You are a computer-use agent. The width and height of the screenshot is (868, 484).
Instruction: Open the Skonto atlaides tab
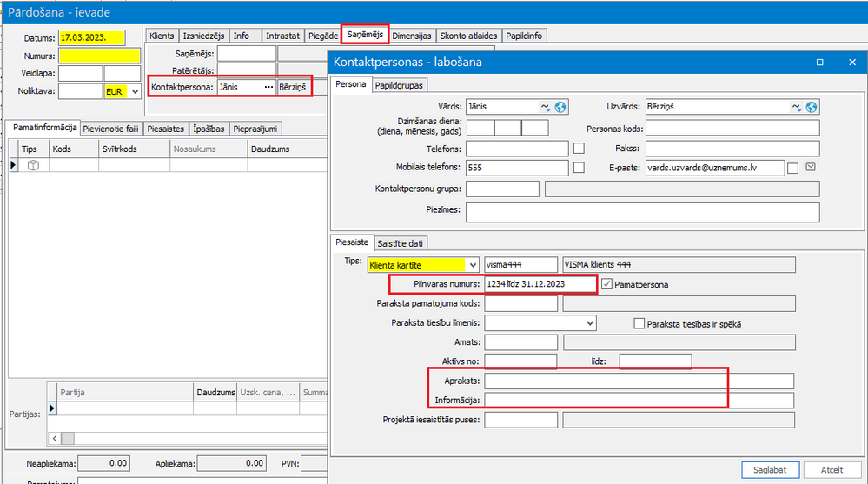tap(469, 36)
